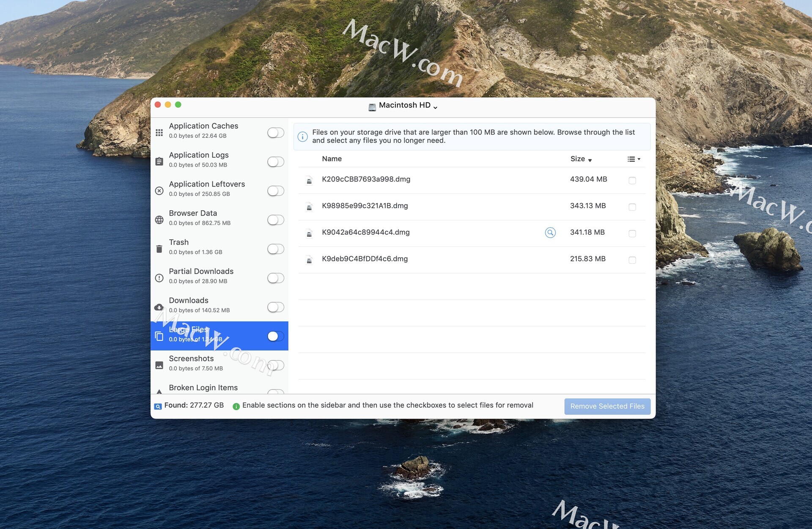
Task: Click the Browser Data globe icon
Action: point(159,220)
